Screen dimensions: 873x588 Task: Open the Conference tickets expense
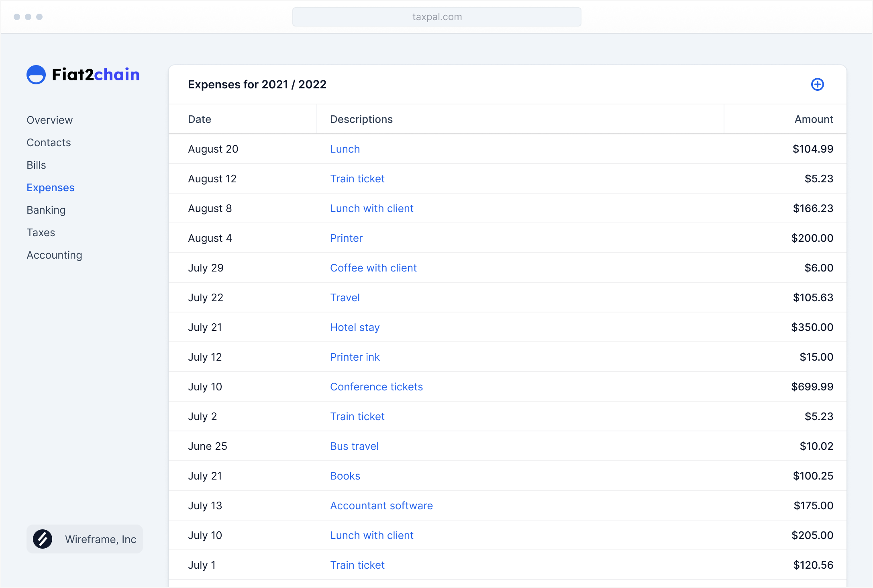(377, 387)
